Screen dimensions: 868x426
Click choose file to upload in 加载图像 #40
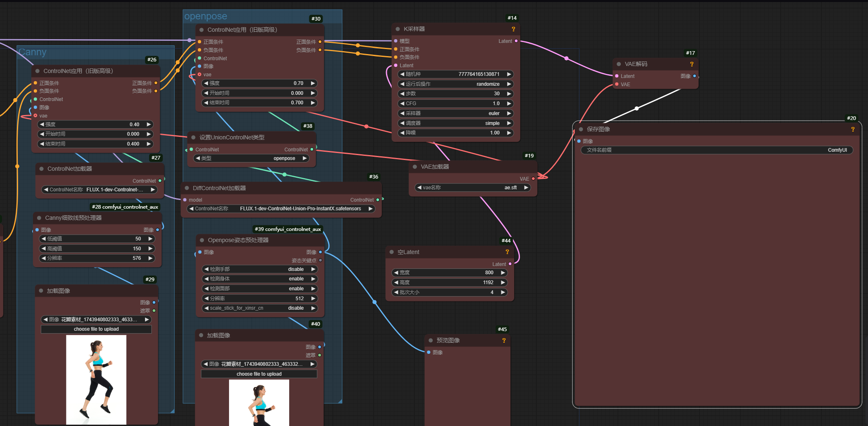[259, 374]
